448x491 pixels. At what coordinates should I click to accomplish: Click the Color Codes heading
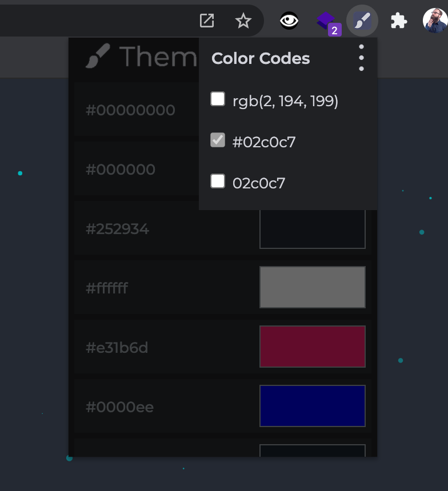[x=261, y=59]
